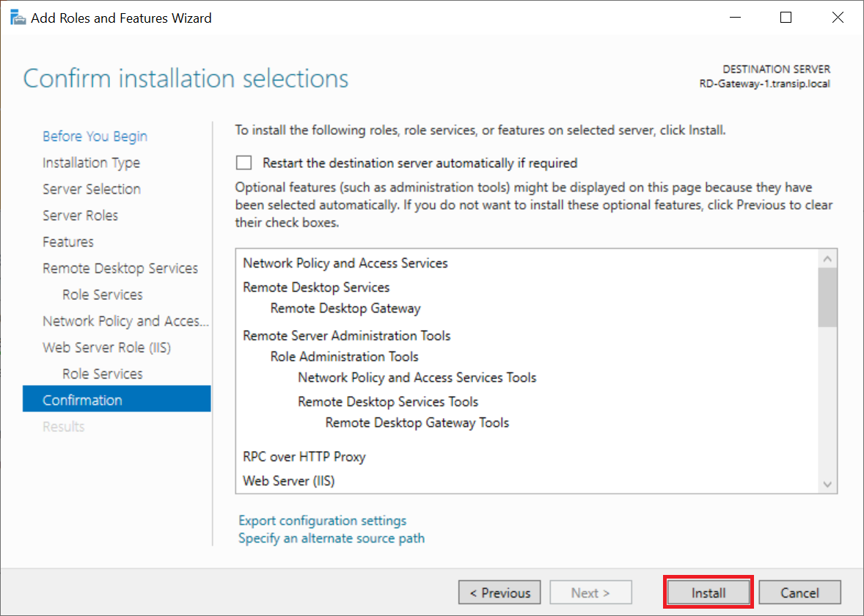
Task: Click the Install button
Action: (x=709, y=593)
